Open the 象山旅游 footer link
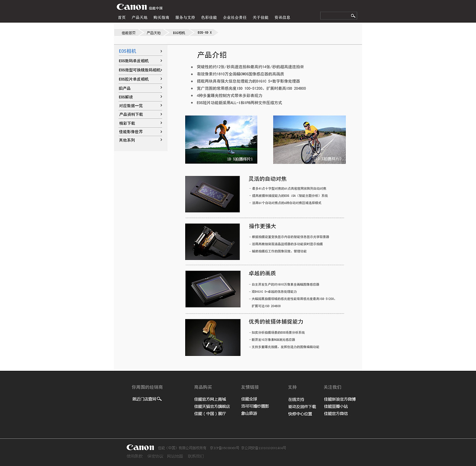The height and width of the screenshot is (466, 476). [x=249, y=413]
